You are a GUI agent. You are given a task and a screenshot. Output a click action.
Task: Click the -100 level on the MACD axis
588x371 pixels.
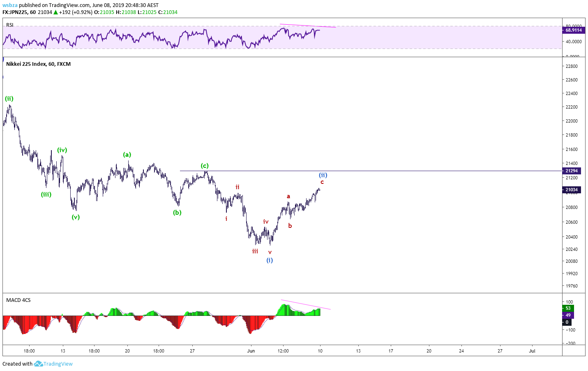(x=570, y=330)
